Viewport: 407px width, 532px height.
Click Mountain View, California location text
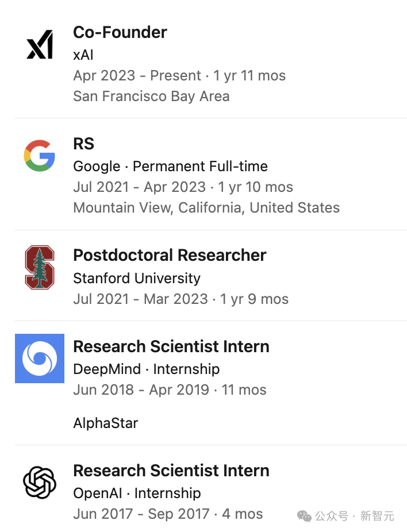[206, 207]
